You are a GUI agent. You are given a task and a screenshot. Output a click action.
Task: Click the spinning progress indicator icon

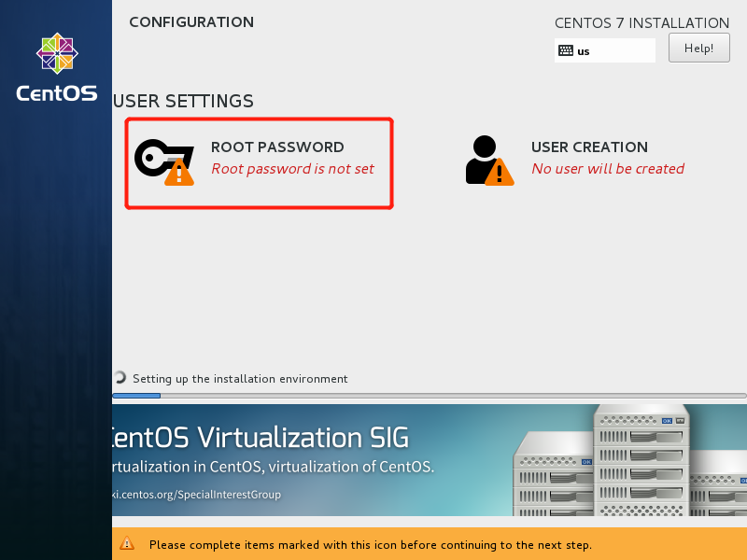click(120, 378)
